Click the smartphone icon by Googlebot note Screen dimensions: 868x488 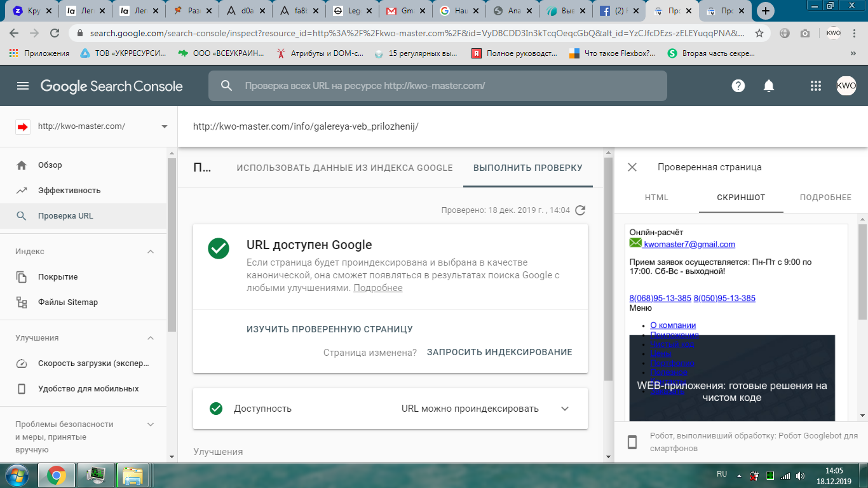point(632,442)
